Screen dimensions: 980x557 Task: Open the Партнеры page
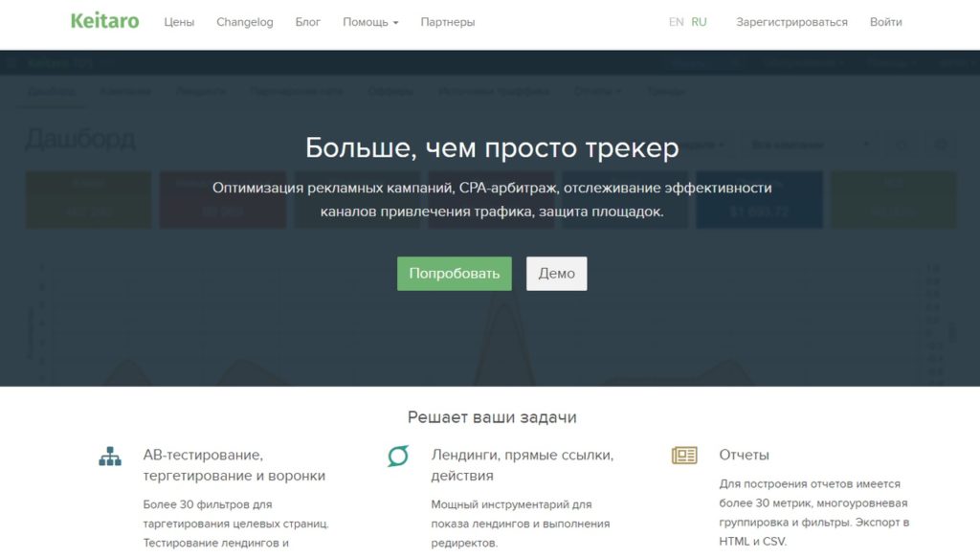448,22
